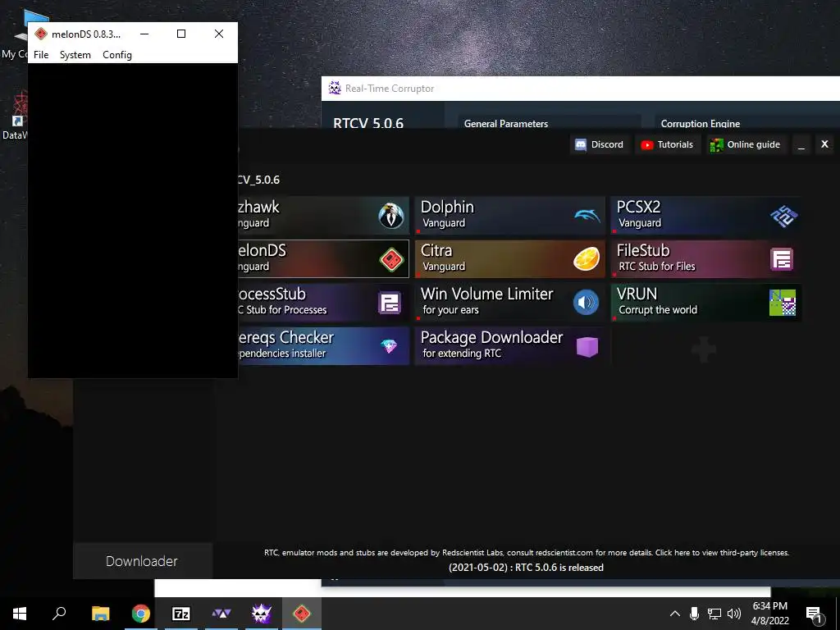840x630 pixels.
Task: Click the empty add-tile plus placeholder
Action: pyautogui.click(x=704, y=349)
